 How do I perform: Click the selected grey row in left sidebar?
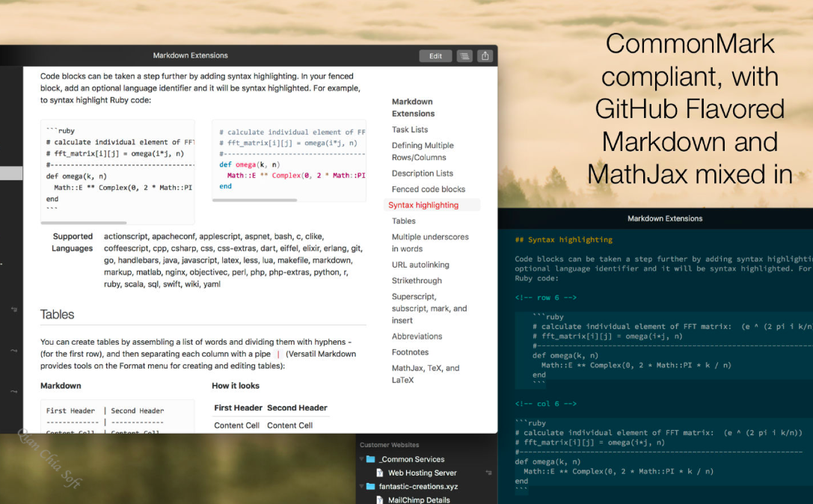(x=11, y=173)
